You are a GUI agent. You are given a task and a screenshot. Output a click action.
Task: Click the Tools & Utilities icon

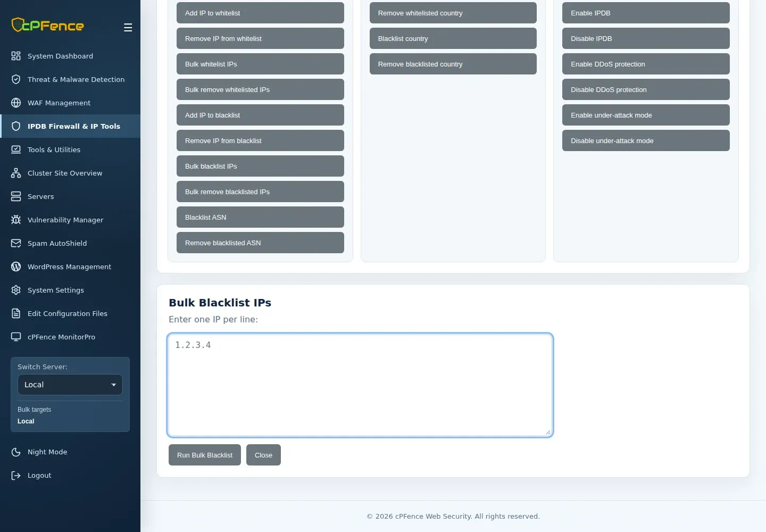point(16,149)
